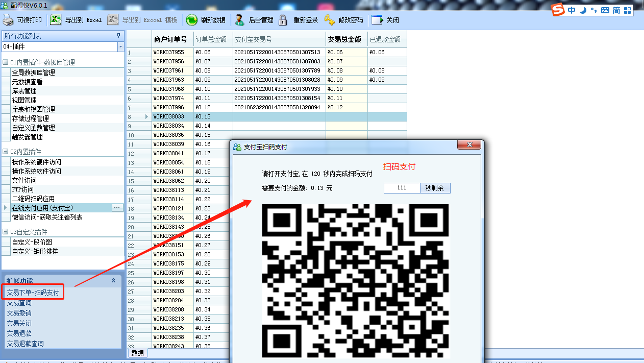Open the IME toolbox grid icon

pos(628,10)
